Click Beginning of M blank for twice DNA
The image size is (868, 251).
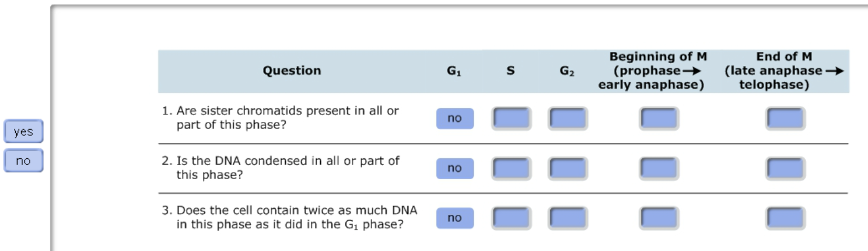(x=659, y=218)
